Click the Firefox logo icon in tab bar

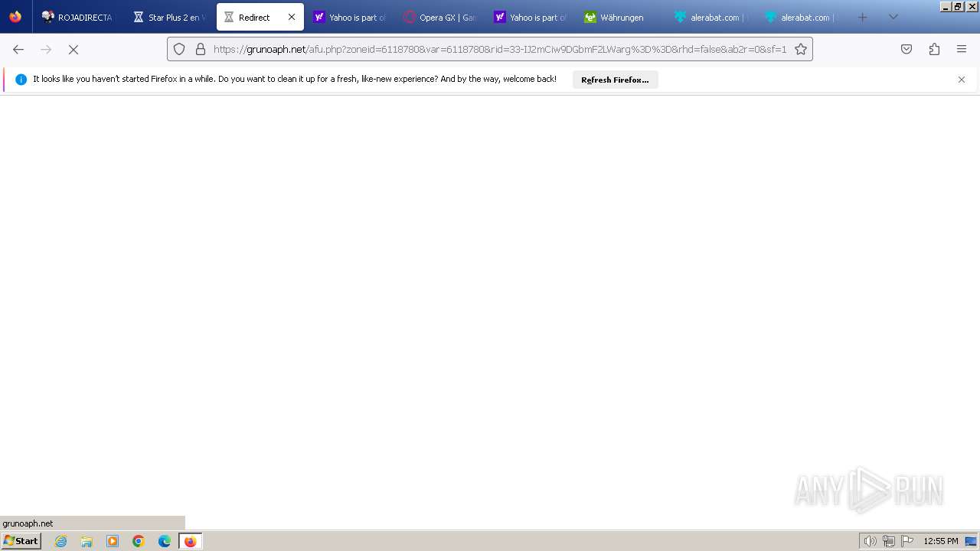point(15,17)
